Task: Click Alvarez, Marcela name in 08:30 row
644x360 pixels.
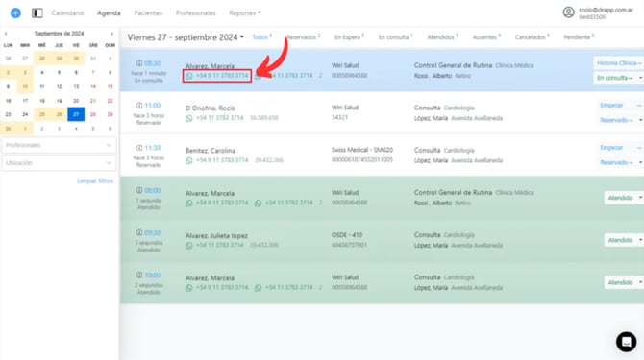Action: pyautogui.click(x=210, y=66)
